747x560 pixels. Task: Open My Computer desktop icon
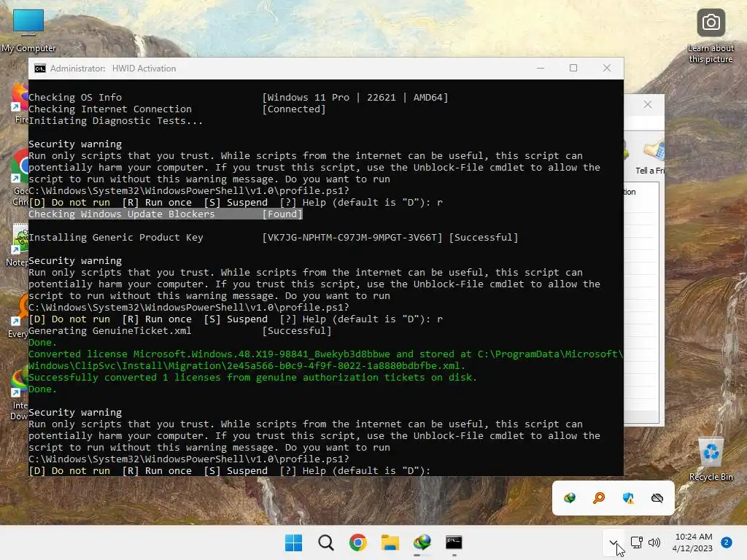click(x=28, y=31)
